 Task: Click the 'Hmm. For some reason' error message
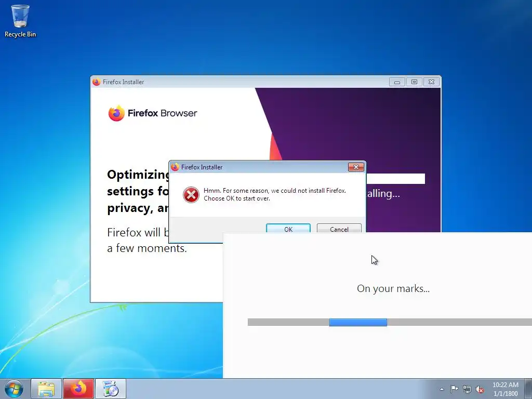pos(274,194)
